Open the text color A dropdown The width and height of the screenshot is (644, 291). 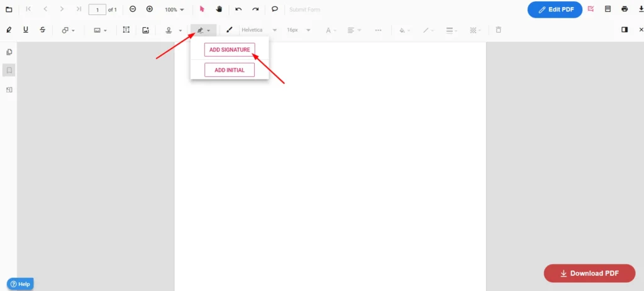(x=331, y=30)
